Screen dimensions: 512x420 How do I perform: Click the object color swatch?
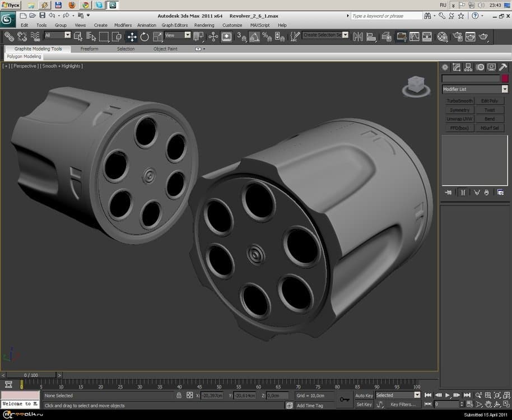(x=504, y=79)
